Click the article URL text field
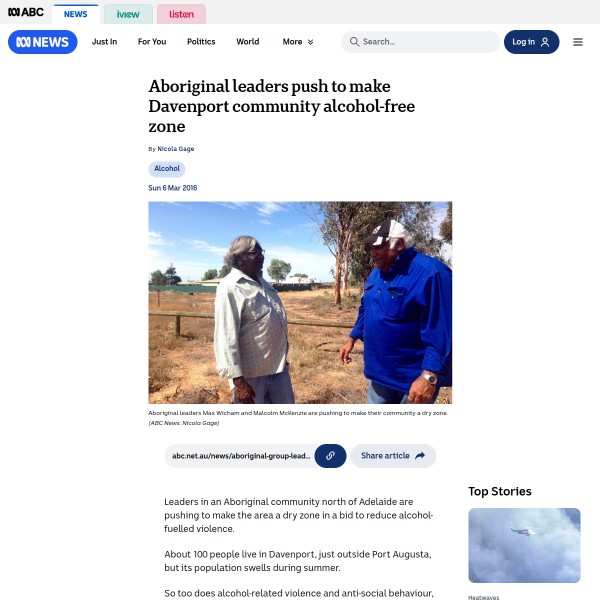Image resolution: width=600 pixels, height=600 pixels. tap(241, 456)
